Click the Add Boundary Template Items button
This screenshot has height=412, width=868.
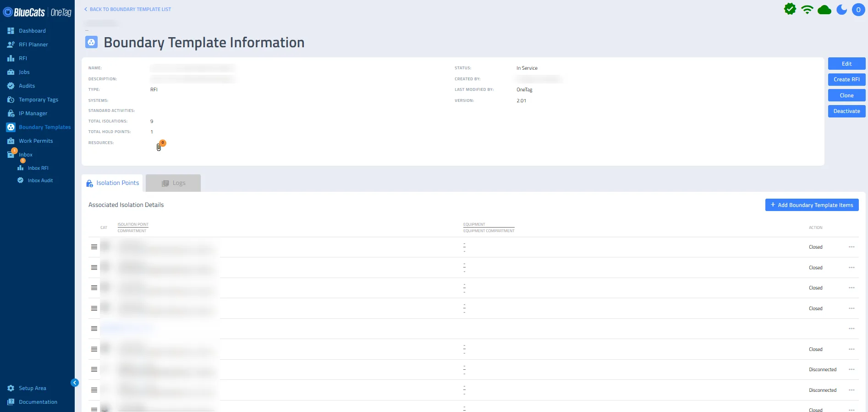pyautogui.click(x=812, y=205)
